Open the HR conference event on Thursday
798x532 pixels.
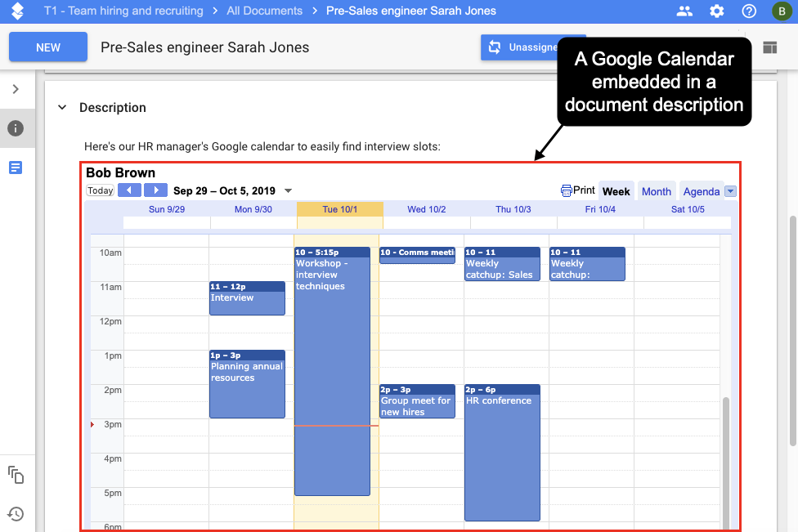[x=502, y=453]
